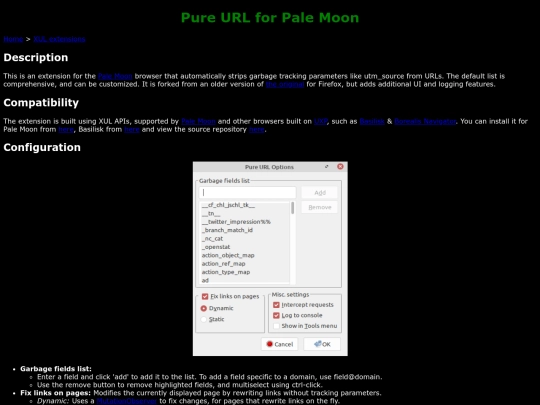This screenshot has height=405, width=540.
Task: Select the Dynamic radio button
Action: click(x=204, y=308)
